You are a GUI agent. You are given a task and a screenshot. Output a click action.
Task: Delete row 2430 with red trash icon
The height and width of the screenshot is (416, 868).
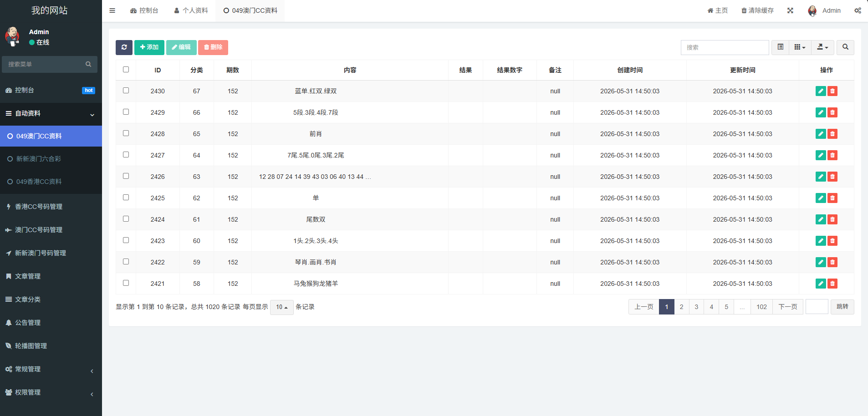pos(832,91)
